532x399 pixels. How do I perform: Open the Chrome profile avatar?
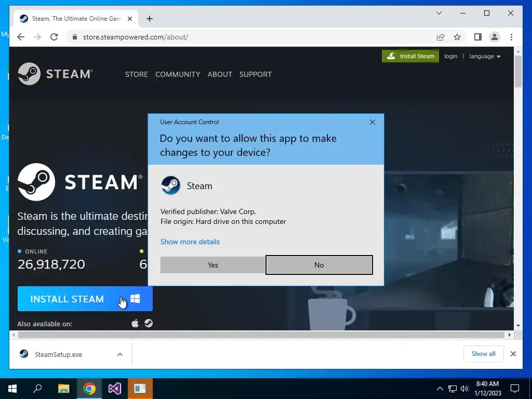495,37
